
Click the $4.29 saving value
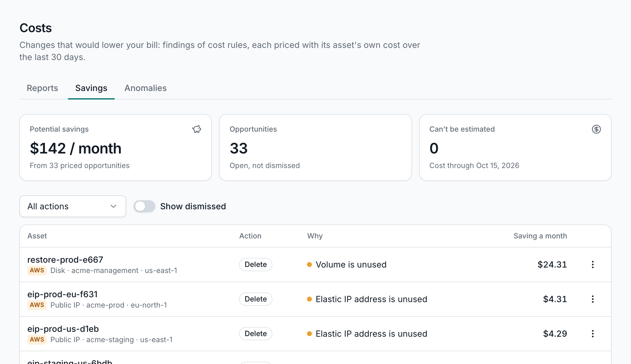pyautogui.click(x=555, y=334)
